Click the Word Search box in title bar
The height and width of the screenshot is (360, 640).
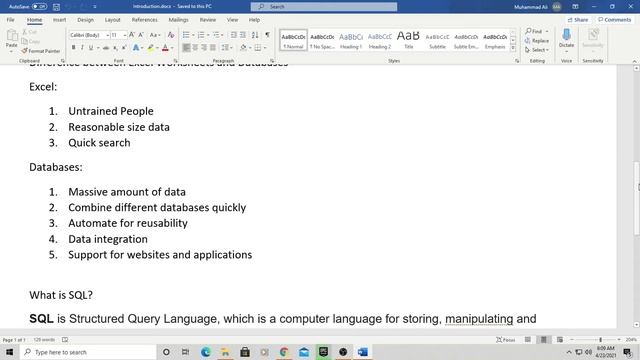pyautogui.click(x=324, y=7)
